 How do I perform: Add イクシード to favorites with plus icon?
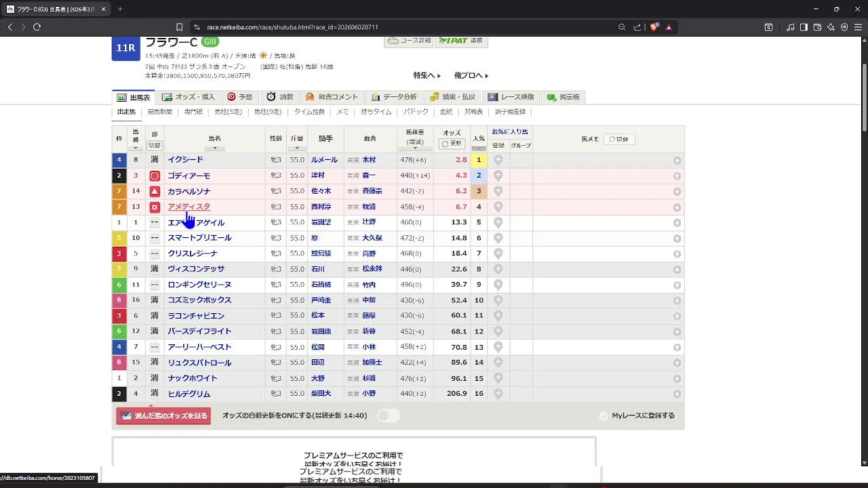pos(498,160)
